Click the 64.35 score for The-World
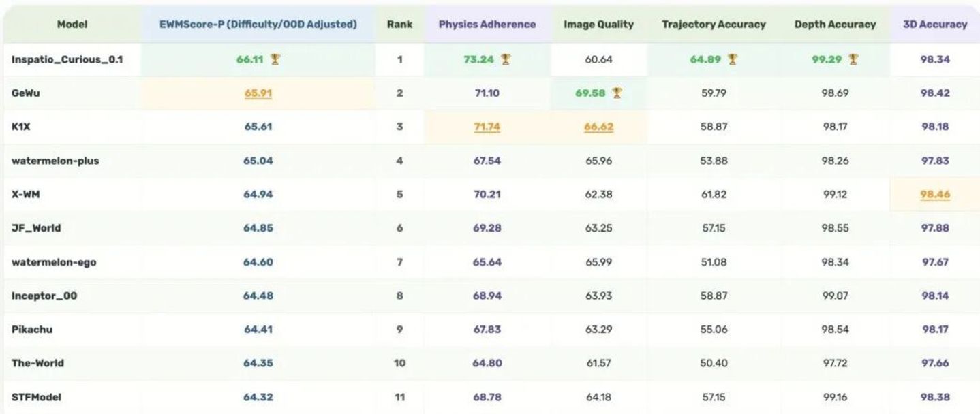Image resolution: width=980 pixels, height=414 pixels. click(x=258, y=364)
